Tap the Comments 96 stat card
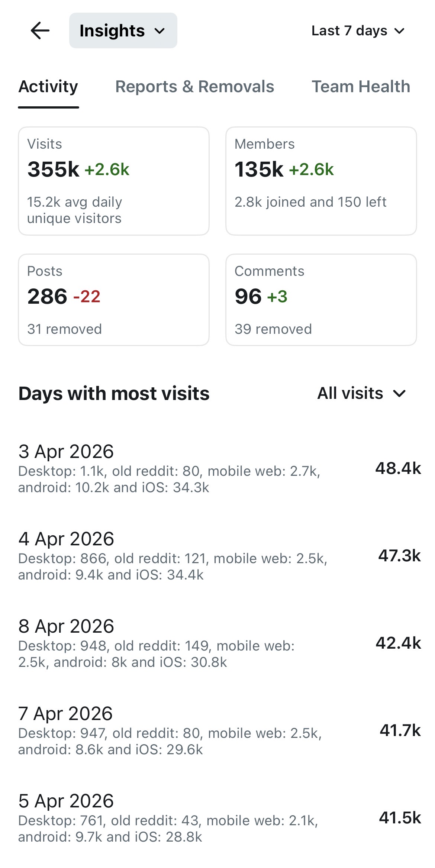This screenshot has height=868, width=435. pyautogui.click(x=321, y=300)
